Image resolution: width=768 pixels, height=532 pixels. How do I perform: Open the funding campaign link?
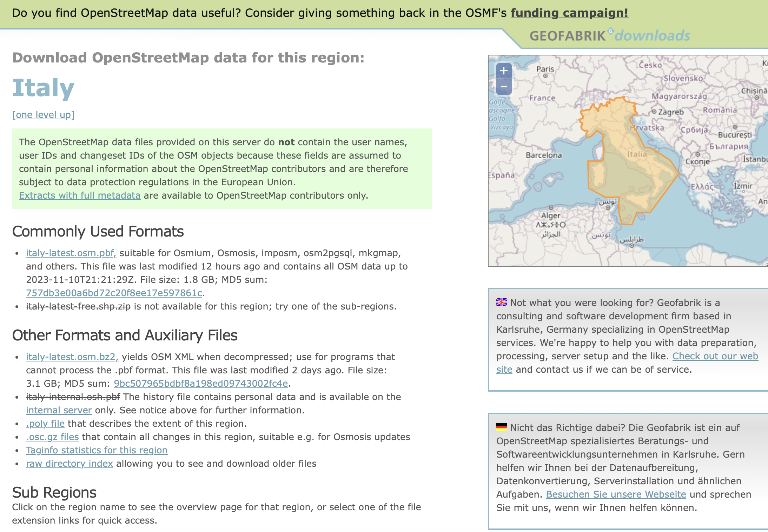569,13
